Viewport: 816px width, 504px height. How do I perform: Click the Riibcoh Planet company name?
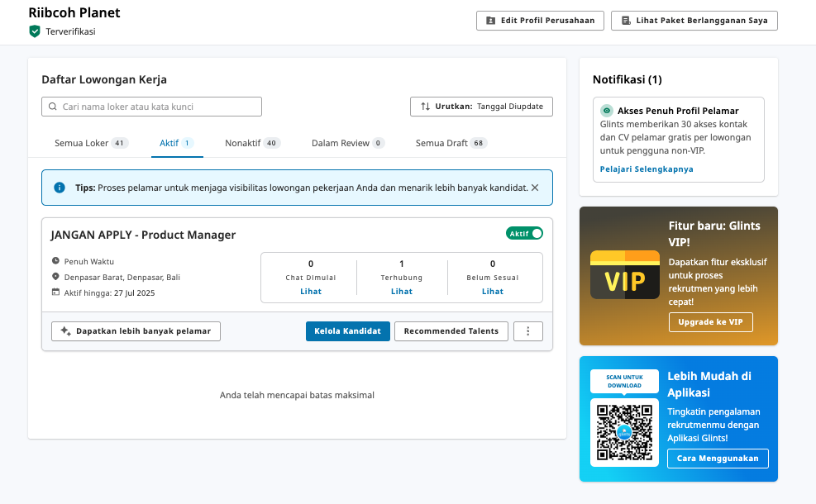74,13
